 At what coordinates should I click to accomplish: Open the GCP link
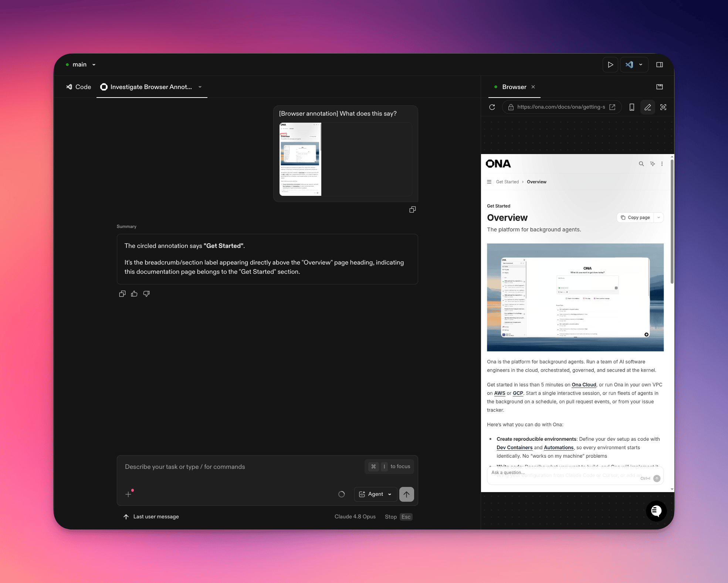pyautogui.click(x=518, y=393)
